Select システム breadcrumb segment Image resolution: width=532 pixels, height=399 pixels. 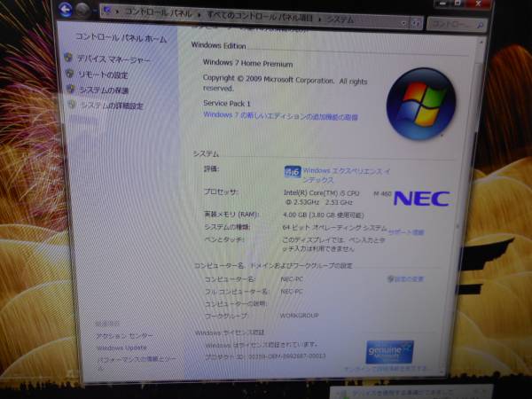[340, 20]
